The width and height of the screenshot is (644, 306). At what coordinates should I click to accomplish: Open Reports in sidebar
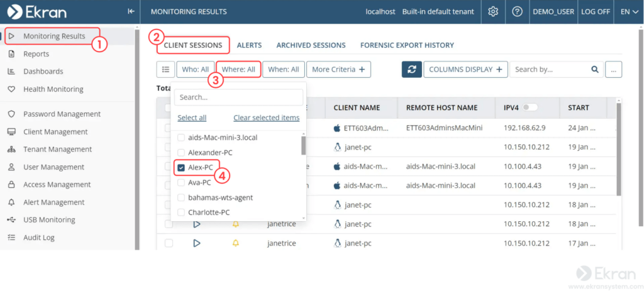pyautogui.click(x=36, y=54)
